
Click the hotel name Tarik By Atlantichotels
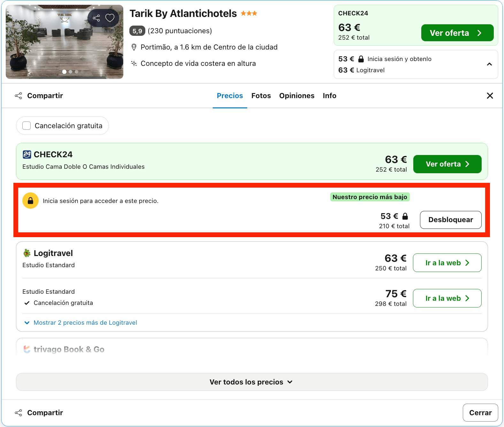pos(183,13)
